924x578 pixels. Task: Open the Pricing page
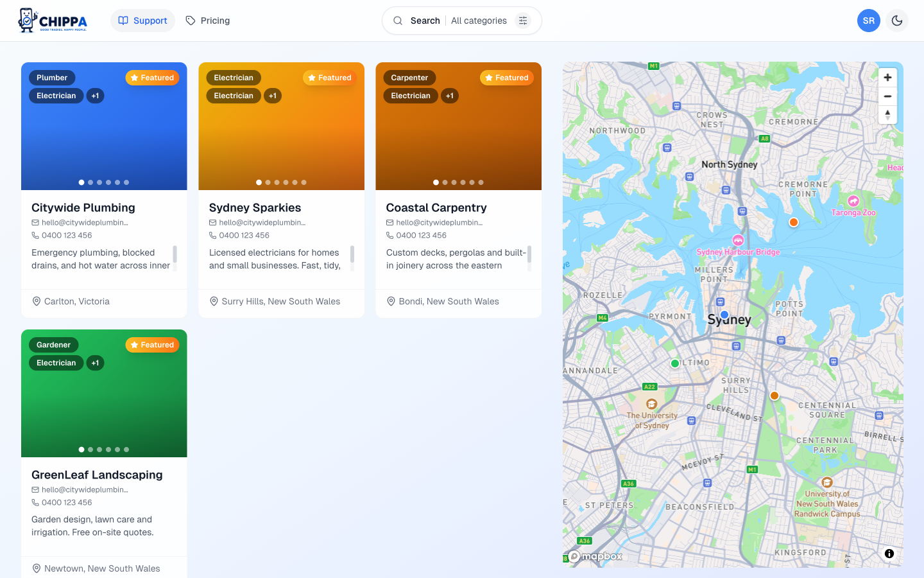tap(207, 21)
